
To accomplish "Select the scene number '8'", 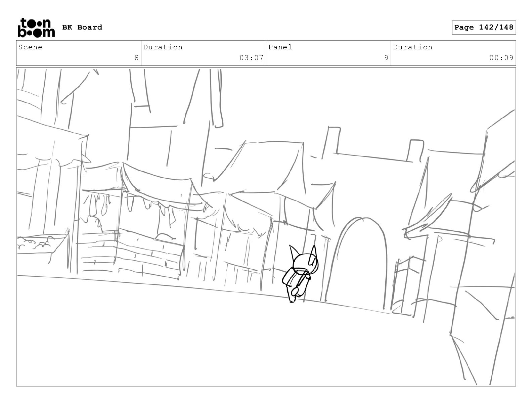I will click(x=136, y=58).
